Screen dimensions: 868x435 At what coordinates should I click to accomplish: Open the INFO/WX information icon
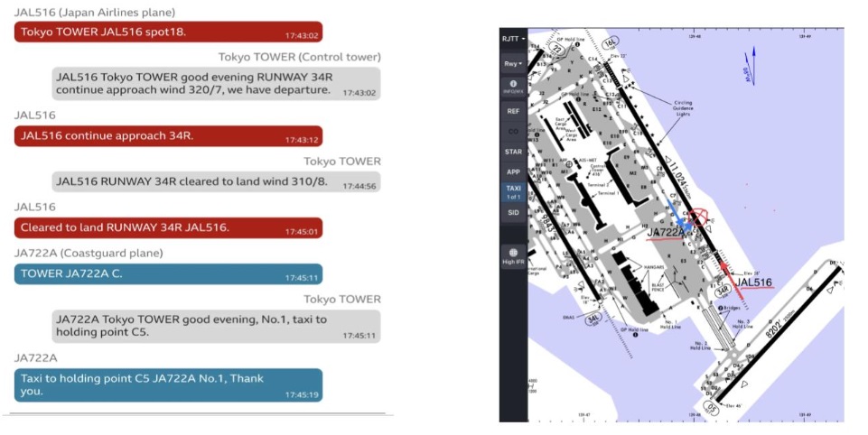click(513, 87)
